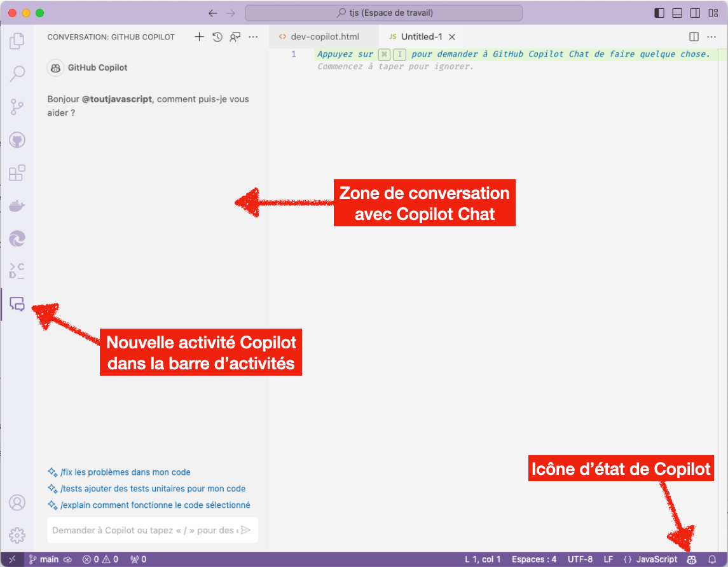Open the main branch picker
This screenshot has height=567, width=728.
[x=45, y=559]
